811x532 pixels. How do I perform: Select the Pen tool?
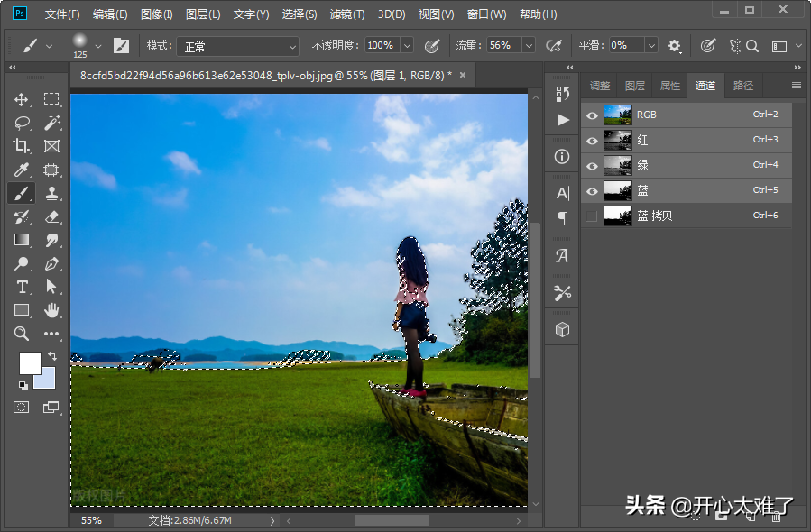pos(51,263)
